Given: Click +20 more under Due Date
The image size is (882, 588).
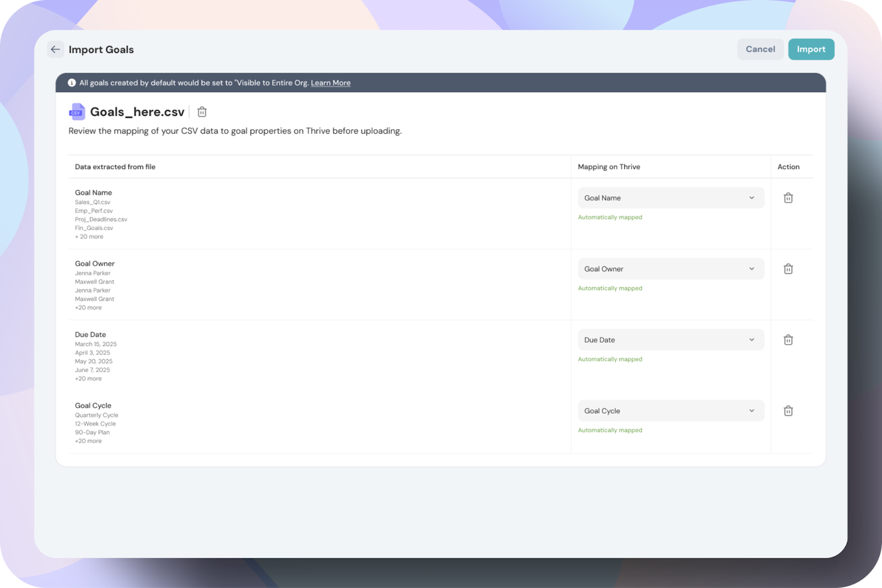Looking at the screenshot, I should (x=88, y=379).
